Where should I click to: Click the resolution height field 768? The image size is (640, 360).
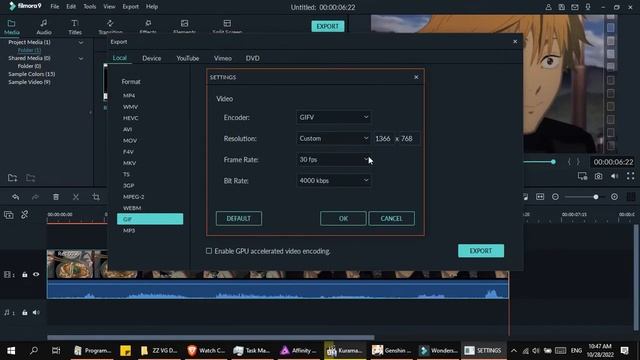tap(408, 138)
